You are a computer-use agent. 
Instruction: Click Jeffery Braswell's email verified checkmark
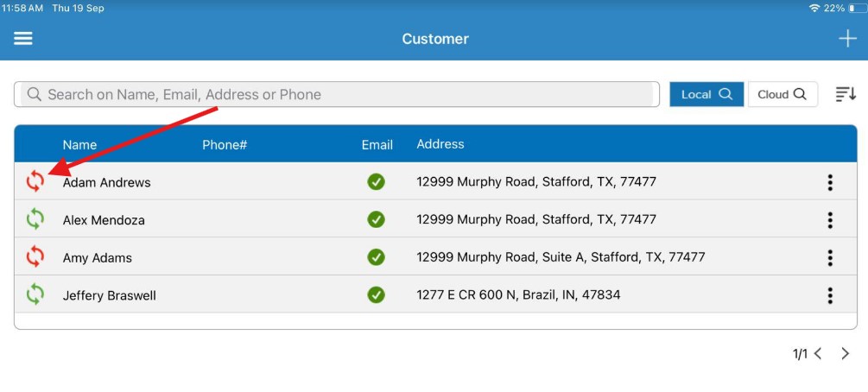376,294
